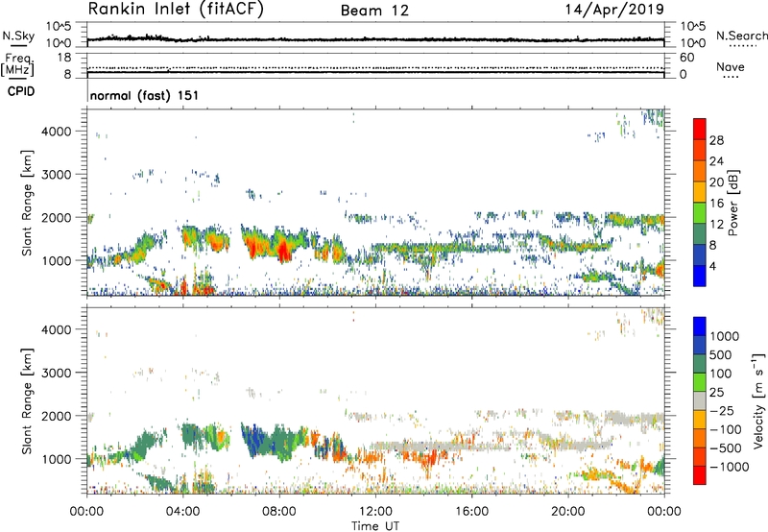Click the "100" velocity colorbar label
768x532 pixels.
(x=721, y=374)
